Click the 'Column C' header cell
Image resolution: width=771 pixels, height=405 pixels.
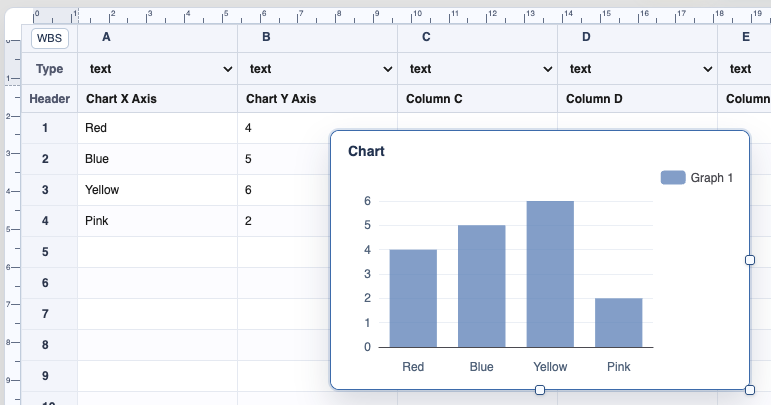pyautogui.click(x=477, y=99)
